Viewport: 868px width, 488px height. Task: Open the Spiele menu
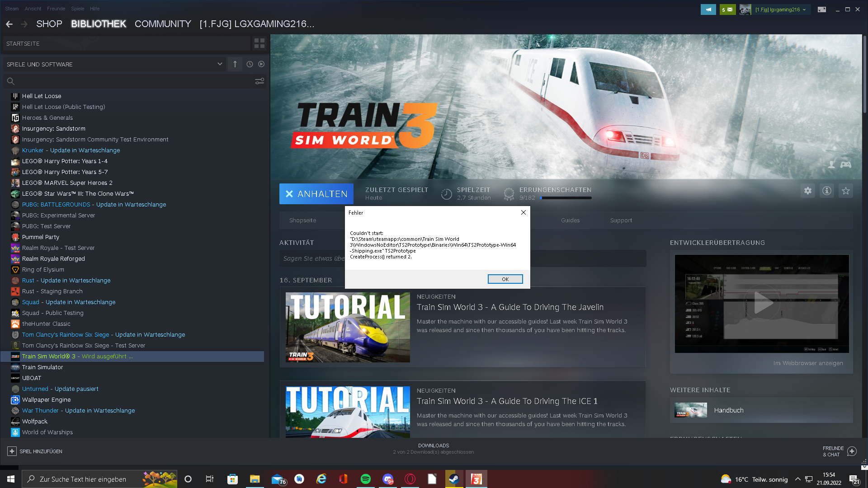point(77,9)
